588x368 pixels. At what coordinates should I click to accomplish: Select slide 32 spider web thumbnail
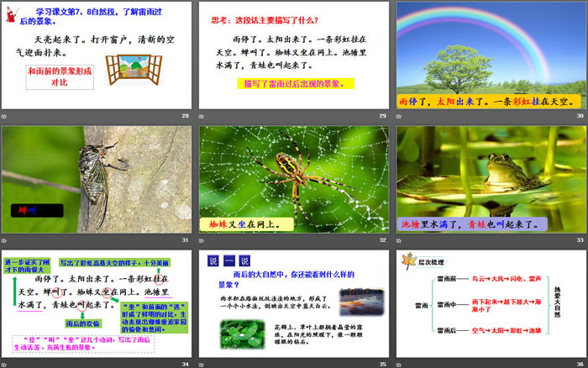point(294,179)
